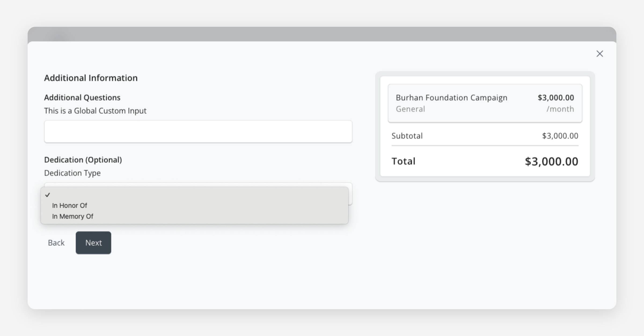Click the Additional Questions subheading

point(82,98)
